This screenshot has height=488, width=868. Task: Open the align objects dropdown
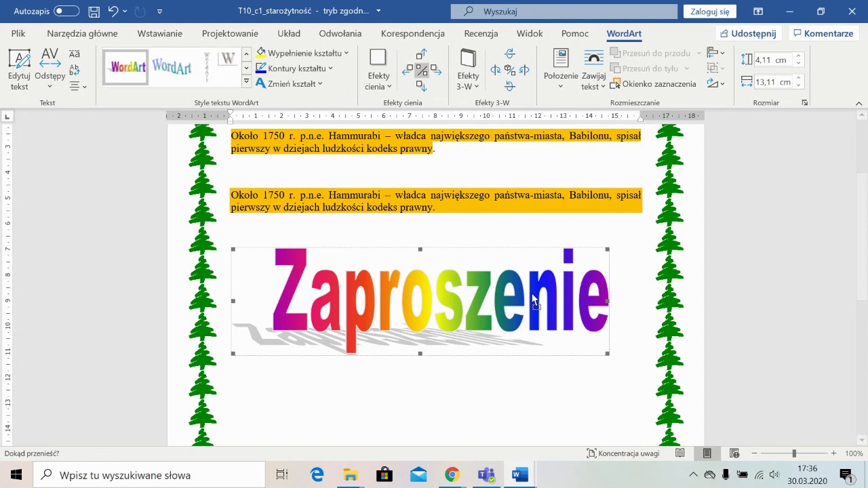[x=715, y=53]
